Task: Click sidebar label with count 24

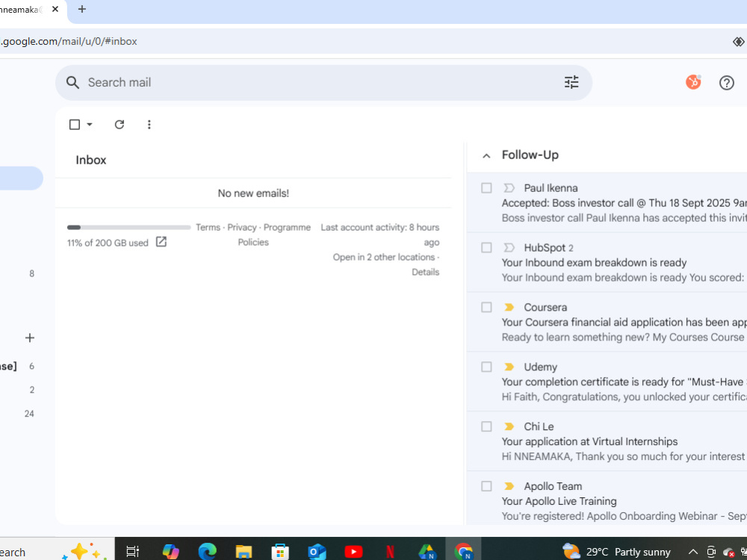Action: (29, 414)
